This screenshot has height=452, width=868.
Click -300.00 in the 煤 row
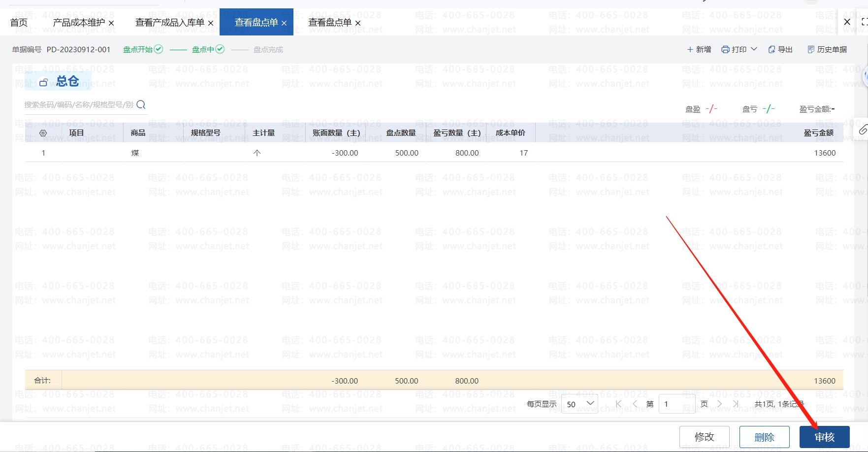point(345,153)
